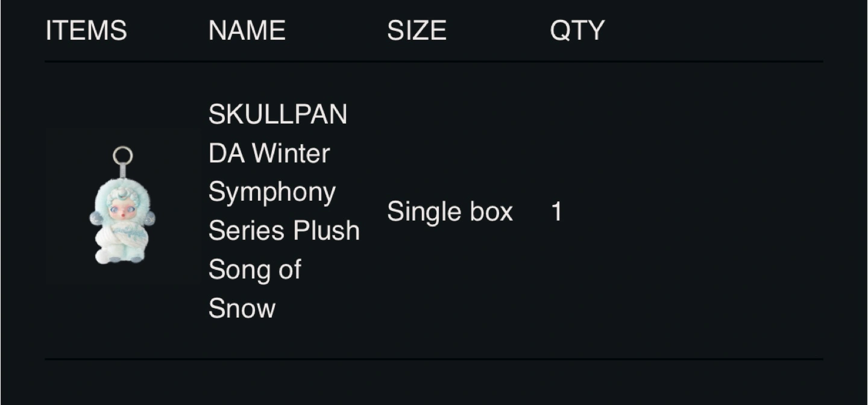This screenshot has width=868, height=405.
Task: Open the SKULLPAN product name link
Action: pyautogui.click(x=284, y=211)
